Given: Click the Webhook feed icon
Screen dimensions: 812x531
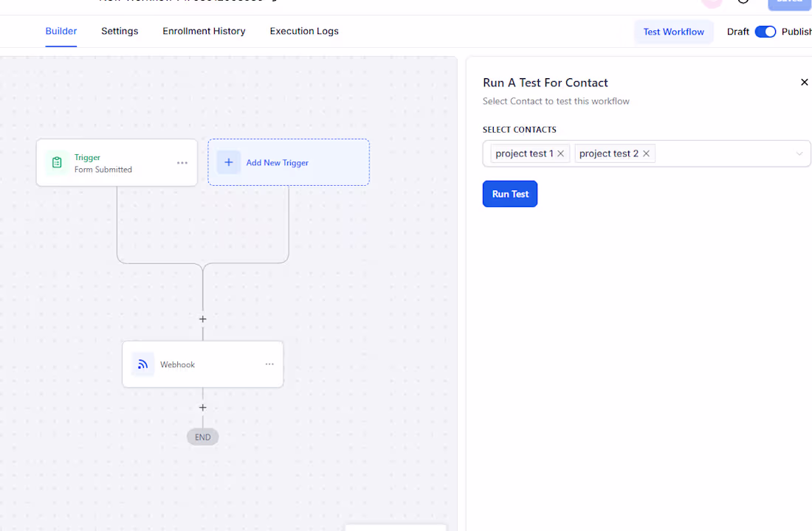Looking at the screenshot, I should 143,364.
